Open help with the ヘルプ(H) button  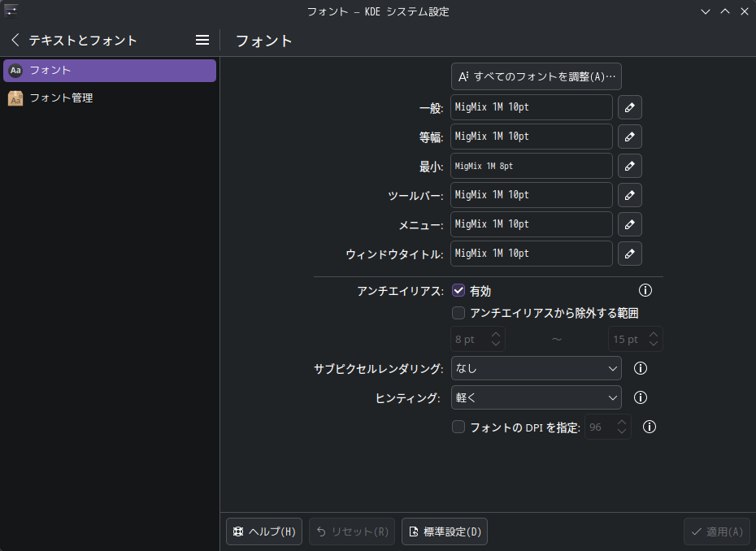264,531
